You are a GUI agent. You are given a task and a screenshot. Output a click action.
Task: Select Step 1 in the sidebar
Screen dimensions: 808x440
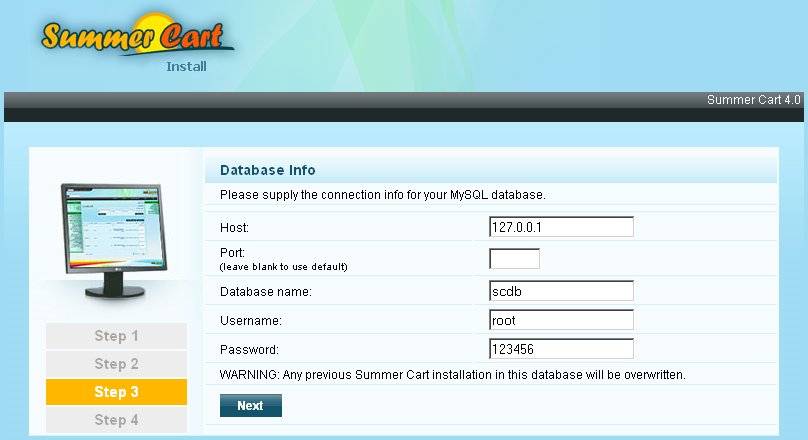pos(116,336)
